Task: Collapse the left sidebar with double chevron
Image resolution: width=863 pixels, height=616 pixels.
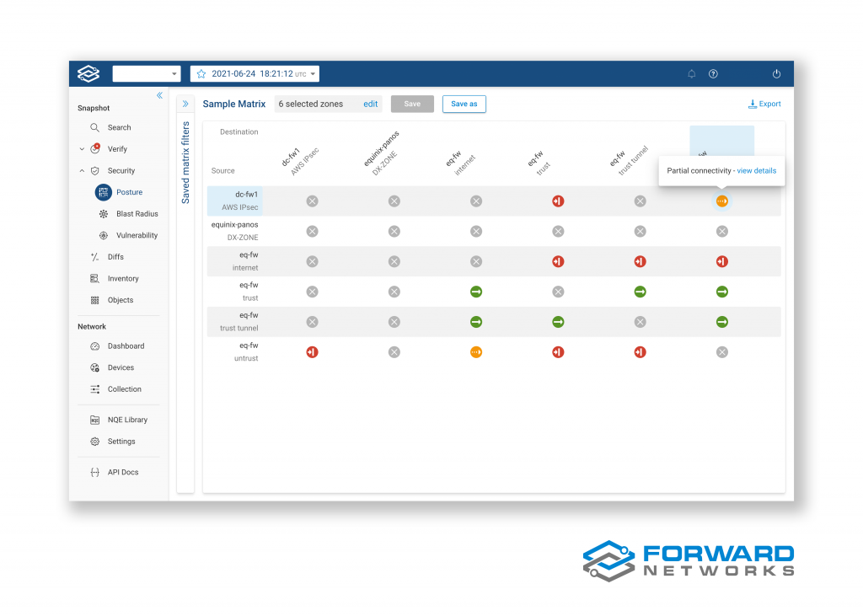Action: click(159, 95)
